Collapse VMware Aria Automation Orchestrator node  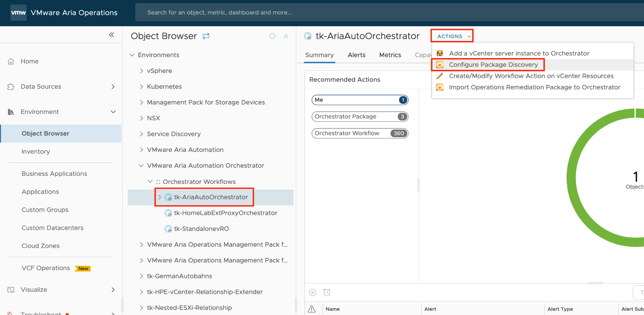141,166
